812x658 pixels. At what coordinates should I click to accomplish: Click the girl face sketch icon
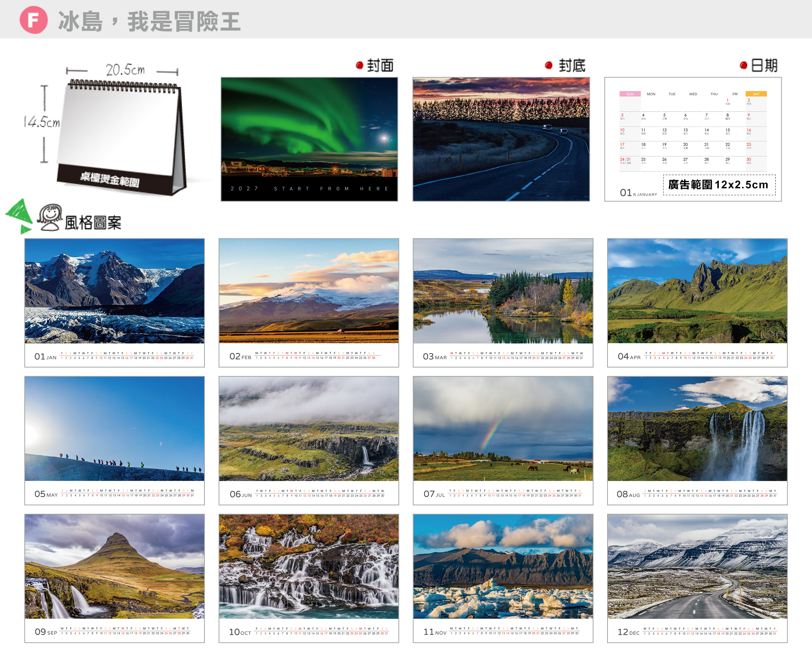[x=49, y=217]
